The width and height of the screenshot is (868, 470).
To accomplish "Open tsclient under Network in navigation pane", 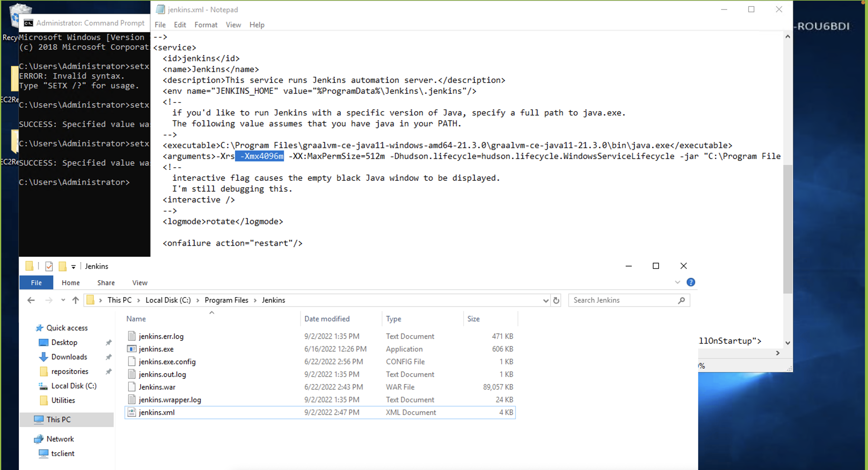I will click(x=63, y=453).
